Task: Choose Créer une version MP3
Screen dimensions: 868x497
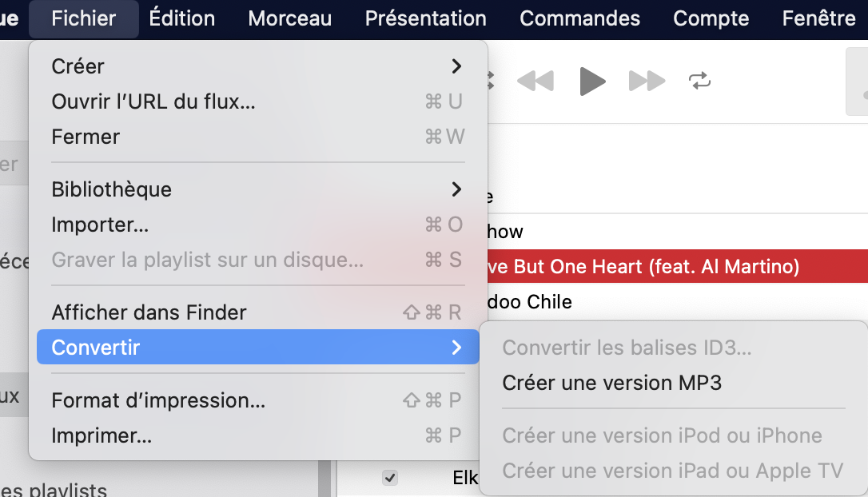Action: point(611,383)
